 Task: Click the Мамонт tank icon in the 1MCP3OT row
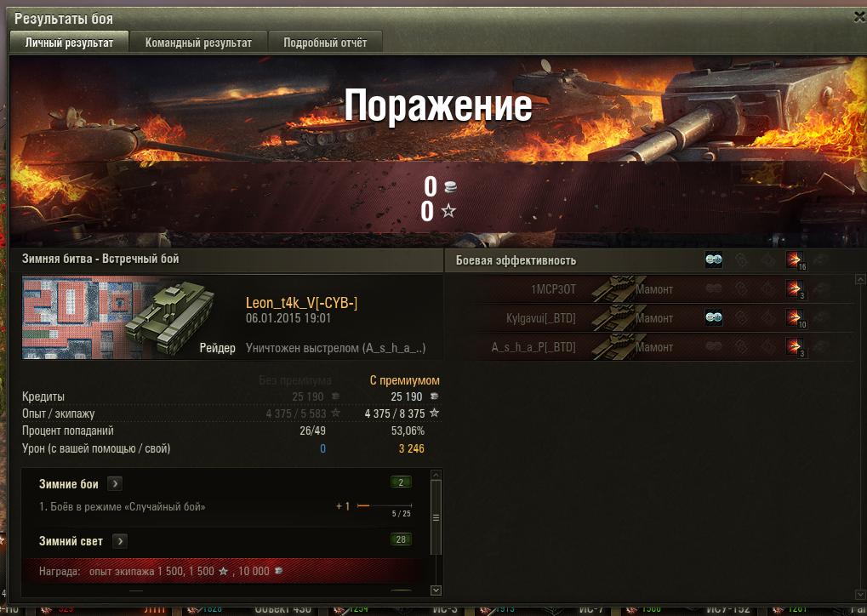point(619,288)
